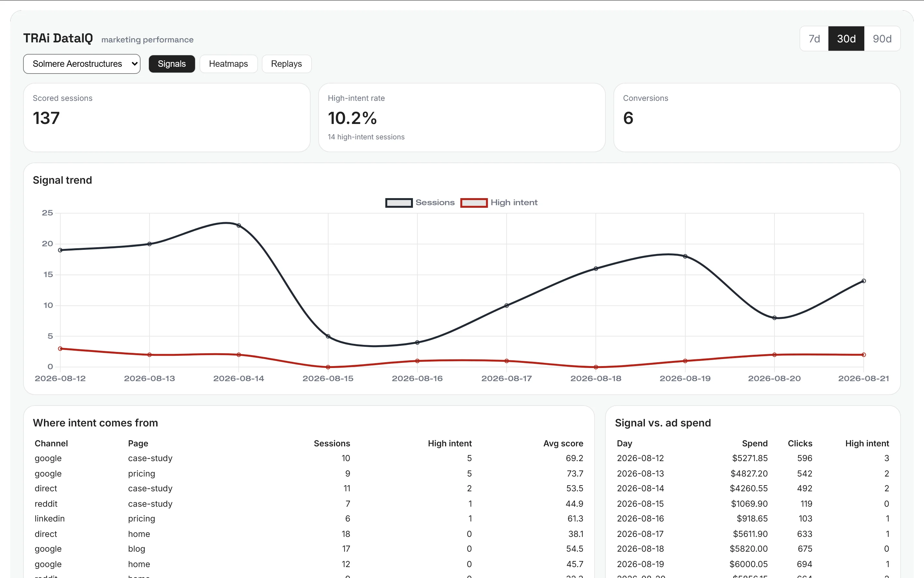The image size is (924, 578).
Task: Click the Spend column header
Action: [x=755, y=443]
